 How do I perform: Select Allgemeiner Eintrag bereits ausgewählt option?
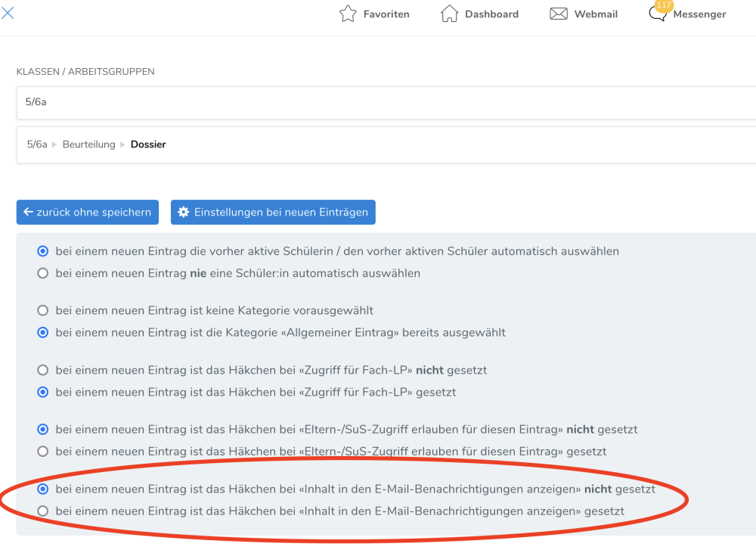[43, 332]
